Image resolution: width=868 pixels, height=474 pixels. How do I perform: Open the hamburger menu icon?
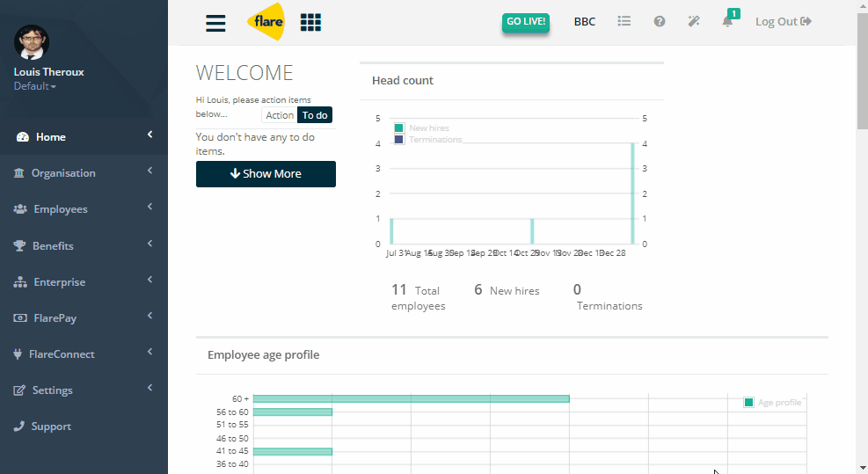point(215,23)
